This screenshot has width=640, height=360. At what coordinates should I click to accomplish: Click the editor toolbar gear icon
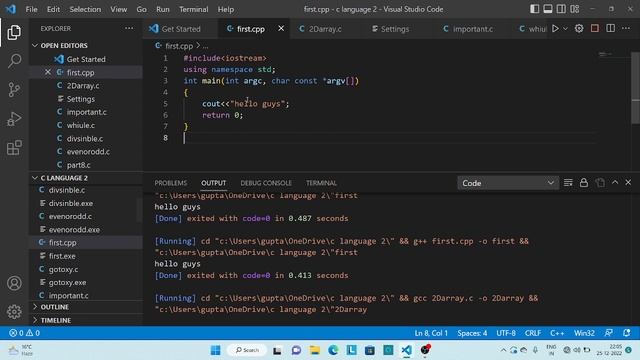(x=579, y=29)
